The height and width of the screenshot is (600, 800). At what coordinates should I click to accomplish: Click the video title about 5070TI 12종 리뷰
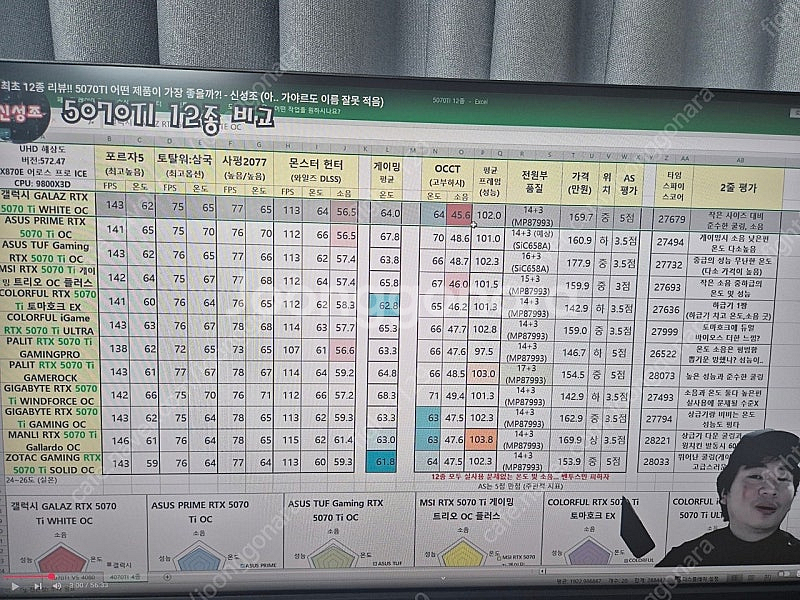coord(193,93)
